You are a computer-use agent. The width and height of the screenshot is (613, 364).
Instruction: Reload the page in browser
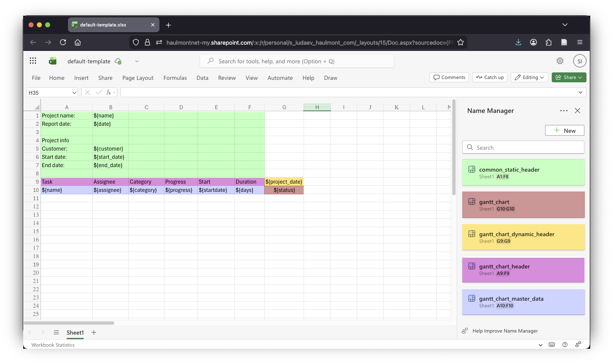pyautogui.click(x=63, y=42)
